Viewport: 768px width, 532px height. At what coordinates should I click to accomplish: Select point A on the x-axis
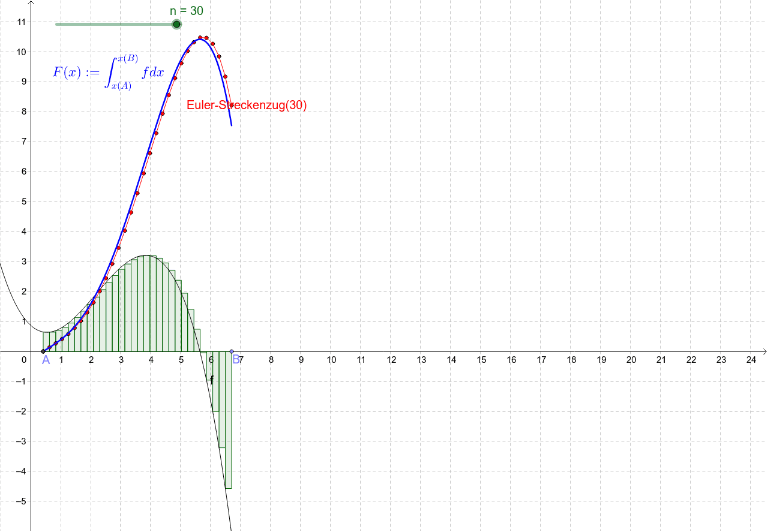tap(42, 351)
